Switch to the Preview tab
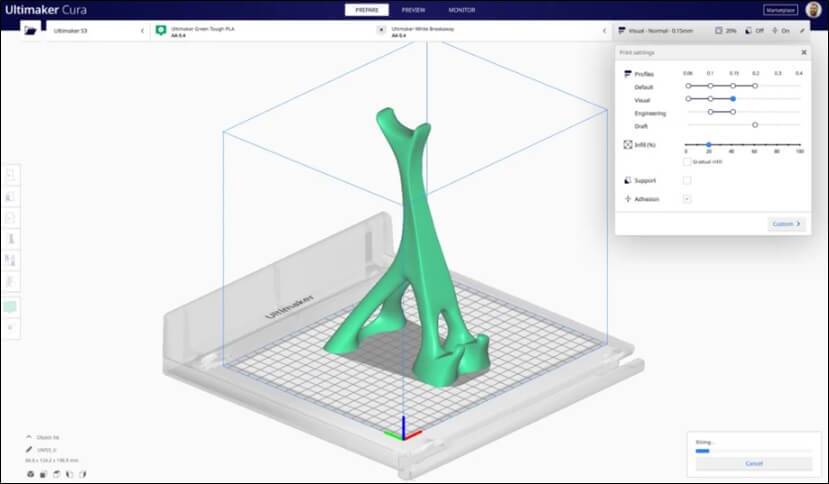Image resolution: width=829 pixels, height=484 pixels. click(413, 10)
